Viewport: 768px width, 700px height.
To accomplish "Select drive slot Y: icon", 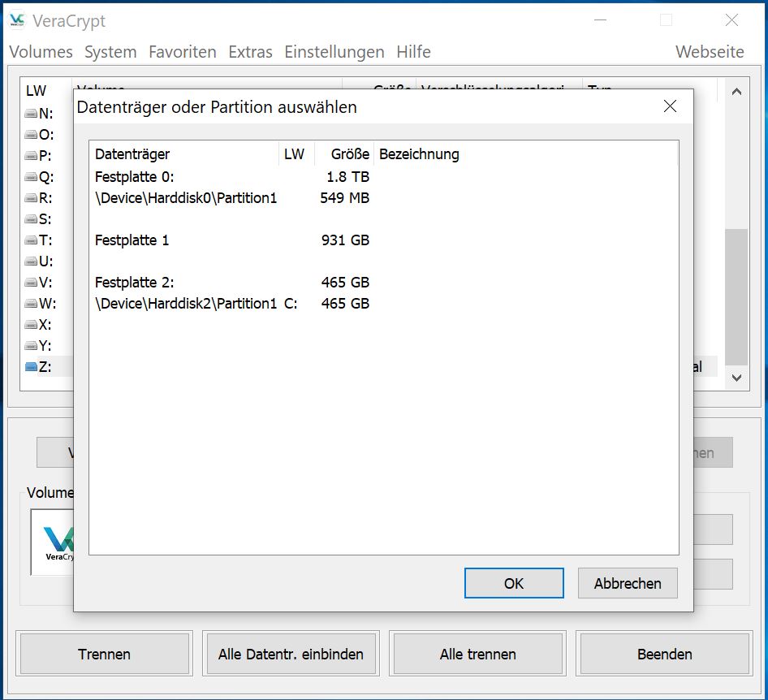I will [31, 346].
